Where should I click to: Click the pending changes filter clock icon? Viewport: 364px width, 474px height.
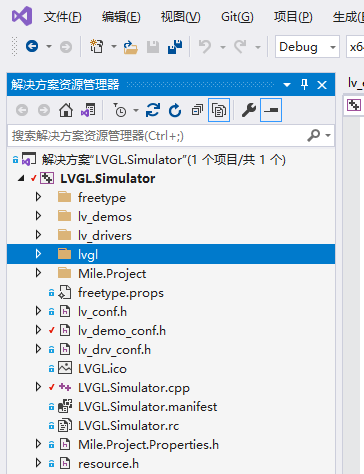coord(120,110)
